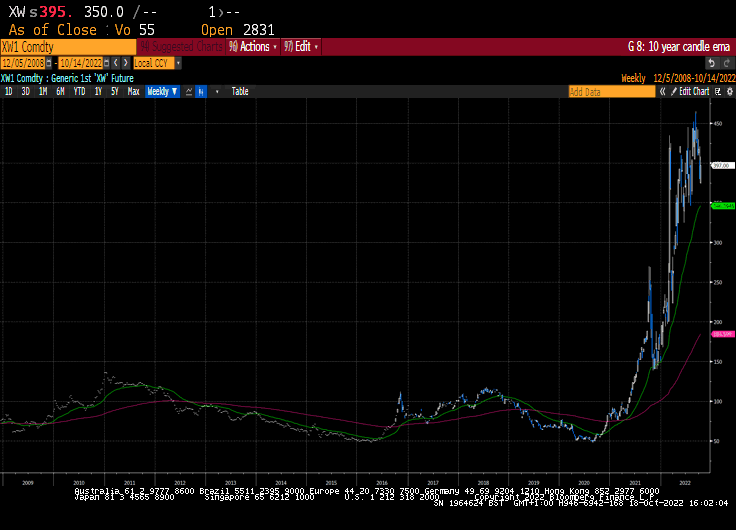736x530 pixels.
Task: Click security description Generic 1st 'XW' Future
Action: [92, 78]
